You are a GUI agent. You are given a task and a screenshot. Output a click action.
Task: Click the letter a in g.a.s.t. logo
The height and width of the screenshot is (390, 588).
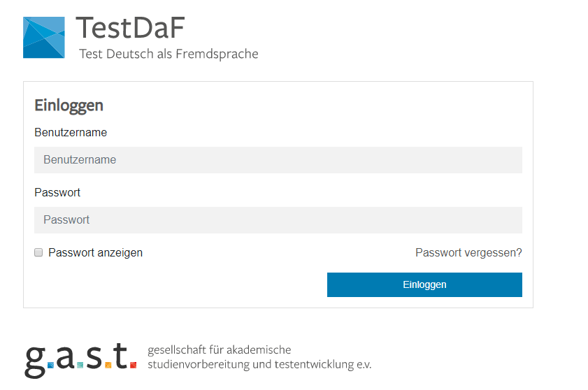pyautogui.click(x=66, y=355)
